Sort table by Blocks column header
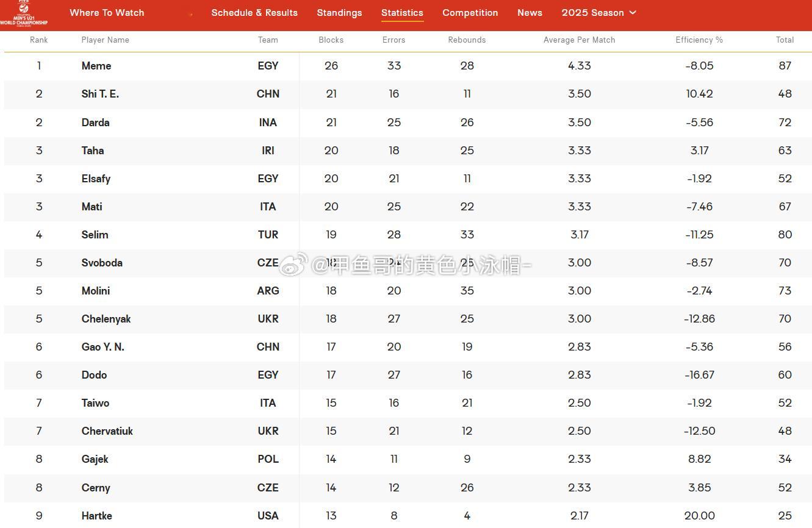The width and height of the screenshot is (812, 528). 331,40
